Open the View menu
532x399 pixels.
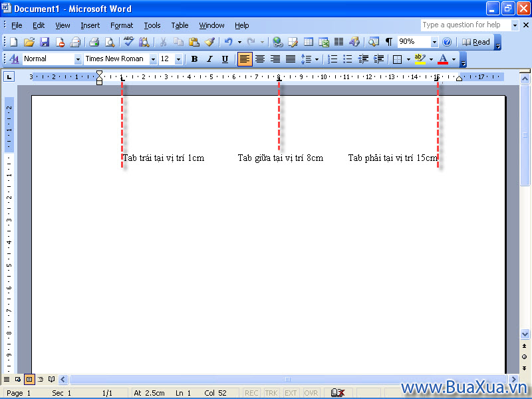63,25
